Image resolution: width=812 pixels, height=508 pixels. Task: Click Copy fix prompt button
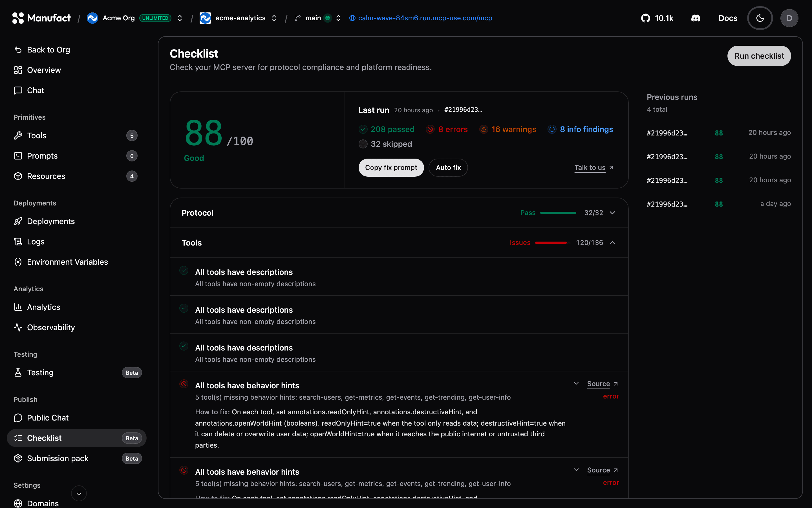391,168
